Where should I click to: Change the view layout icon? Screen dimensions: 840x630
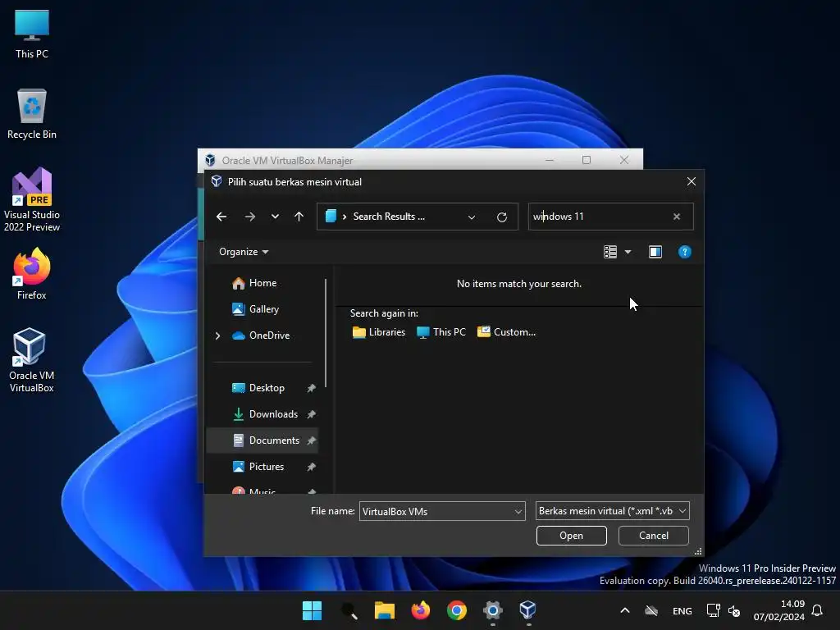tap(610, 252)
